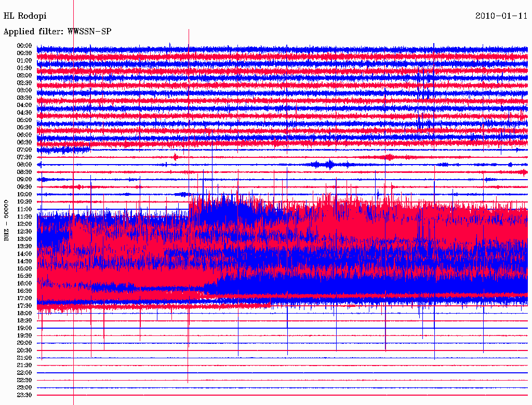Click the 18:30 time label

pyautogui.click(x=24, y=320)
